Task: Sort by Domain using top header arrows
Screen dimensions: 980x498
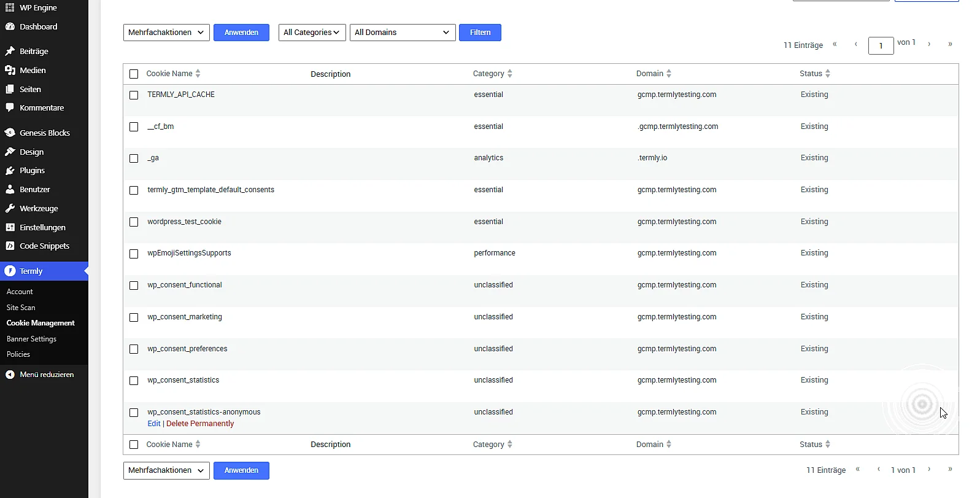Action: click(669, 73)
